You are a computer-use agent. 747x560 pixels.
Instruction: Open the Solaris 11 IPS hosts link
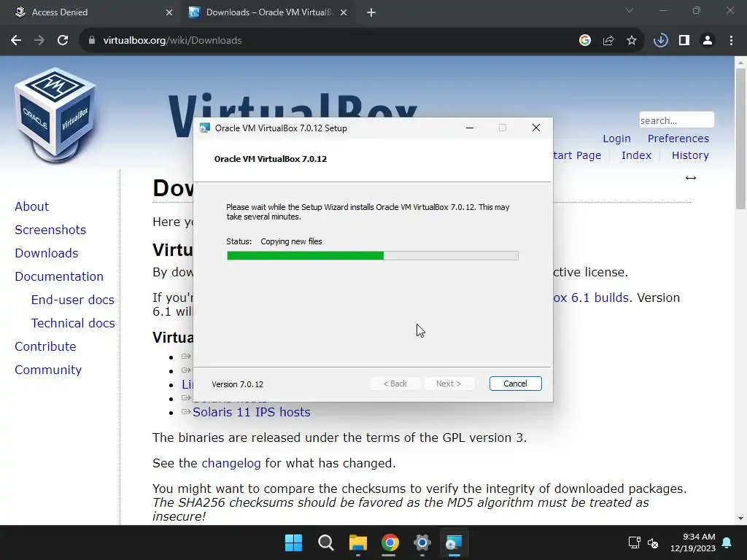(252, 413)
